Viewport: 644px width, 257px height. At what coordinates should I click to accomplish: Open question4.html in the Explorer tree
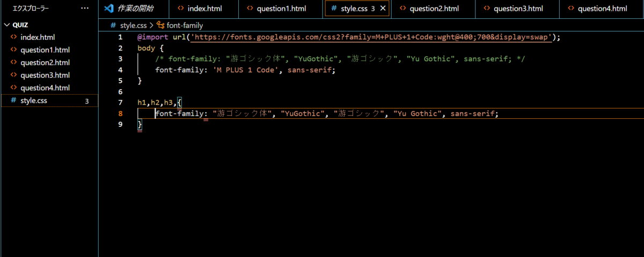point(45,88)
